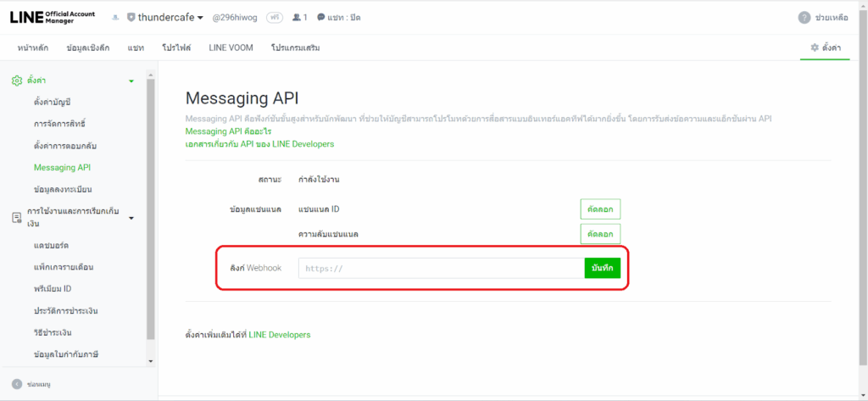Collapse the sidebar with the ซ่อนเมนู arrow icon
868x401 pixels.
tap(16, 384)
